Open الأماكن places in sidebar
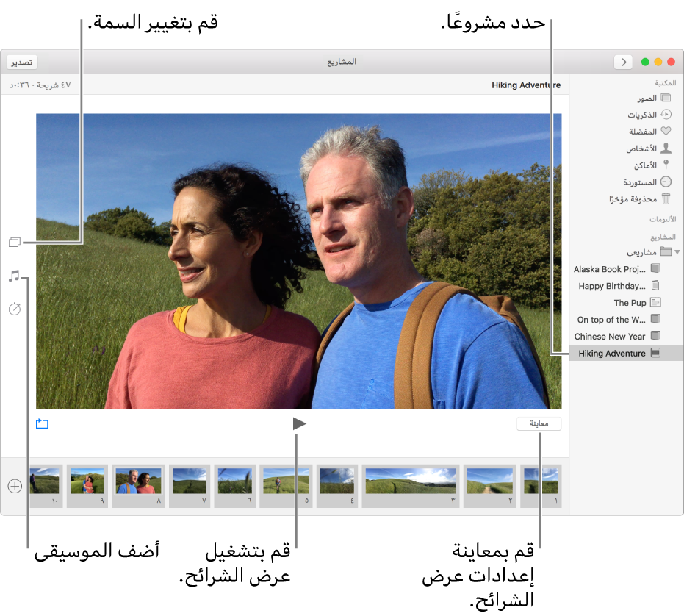The image size is (684, 616). [652, 165]
